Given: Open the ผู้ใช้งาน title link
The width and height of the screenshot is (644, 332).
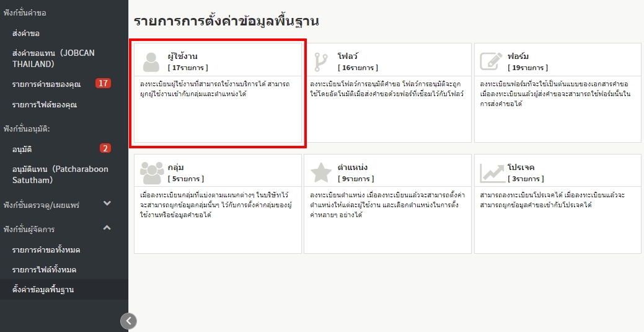Looking at the screenshot, I should click(183, 56).
